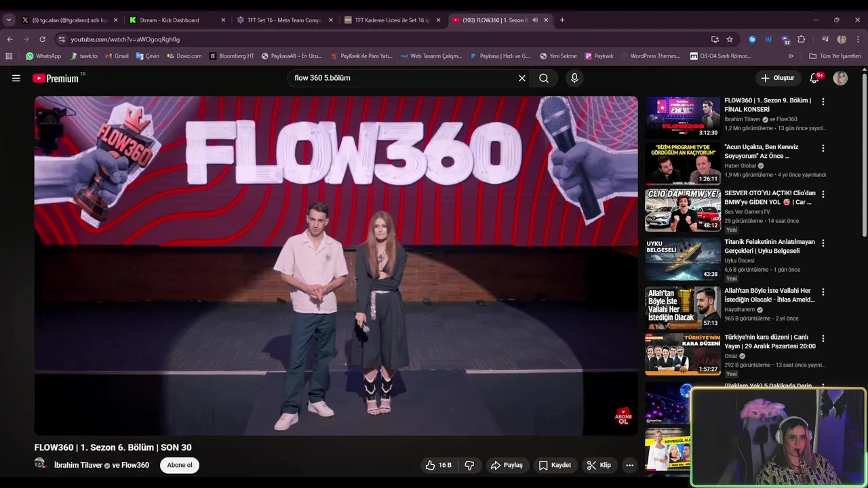Screen dimensions: 868x488
Task: Open İbrahim Tilaver channel avatar
Action: (x=41, y=464)
